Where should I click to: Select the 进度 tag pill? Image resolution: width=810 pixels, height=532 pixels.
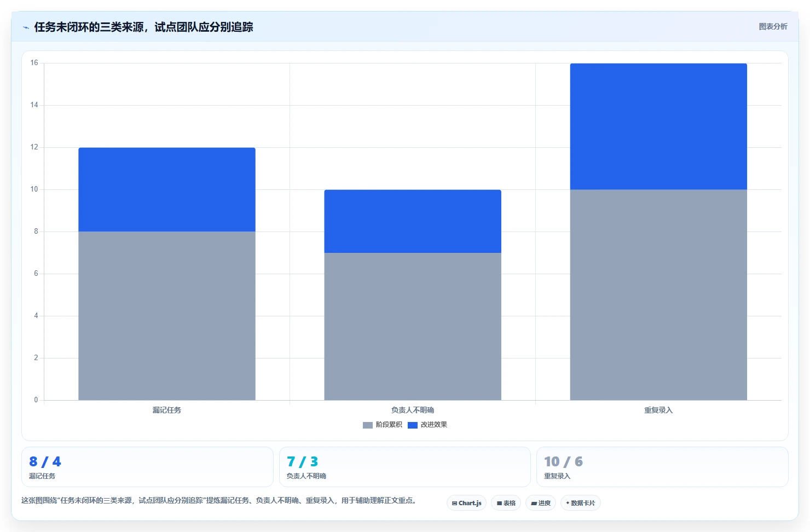click(x=541, y=503)
